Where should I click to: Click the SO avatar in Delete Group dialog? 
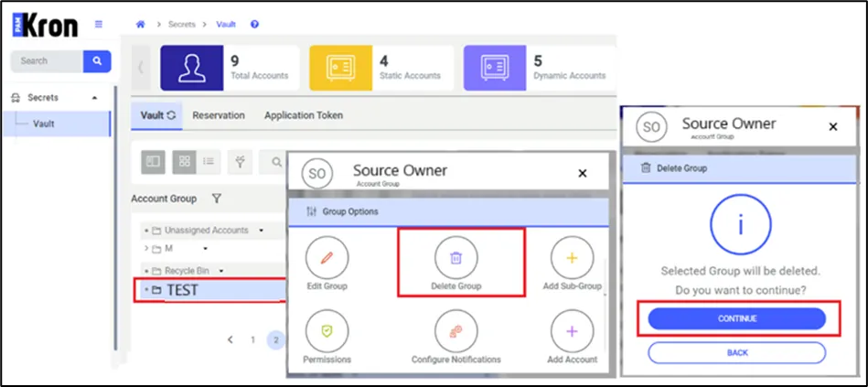(651, 127)
